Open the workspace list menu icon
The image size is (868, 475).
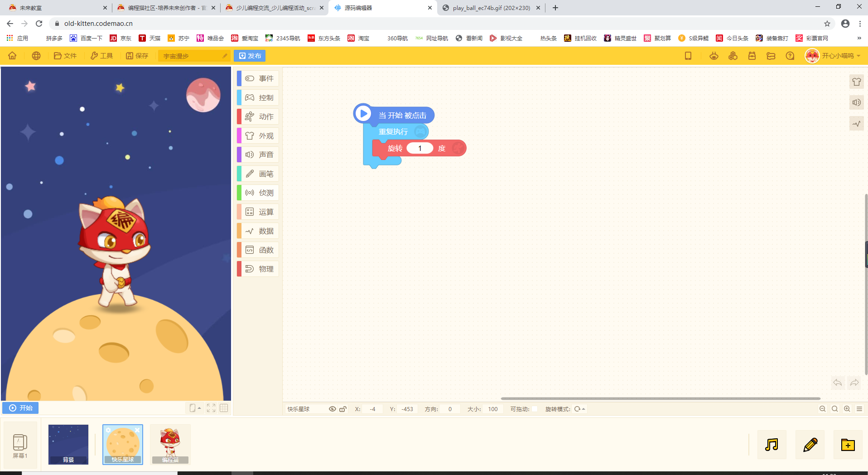click(859, 409)
